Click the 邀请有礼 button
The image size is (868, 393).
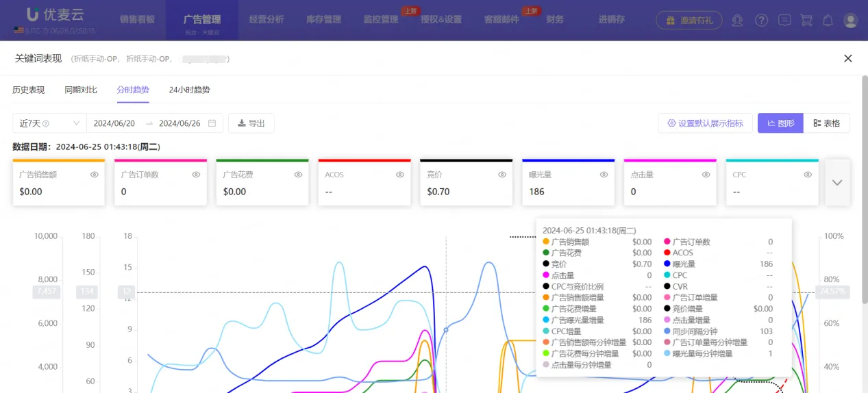(689, 20)
